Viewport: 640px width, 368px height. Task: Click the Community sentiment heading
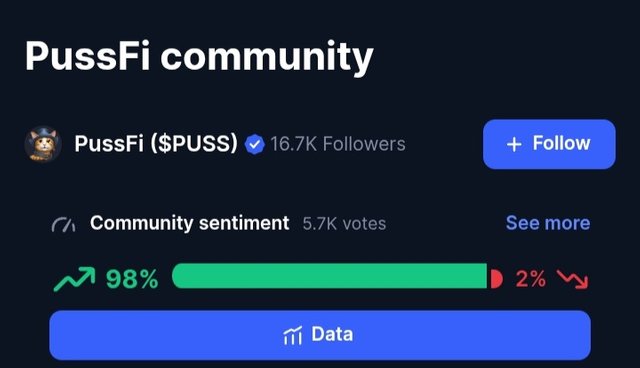click(190, 223)
